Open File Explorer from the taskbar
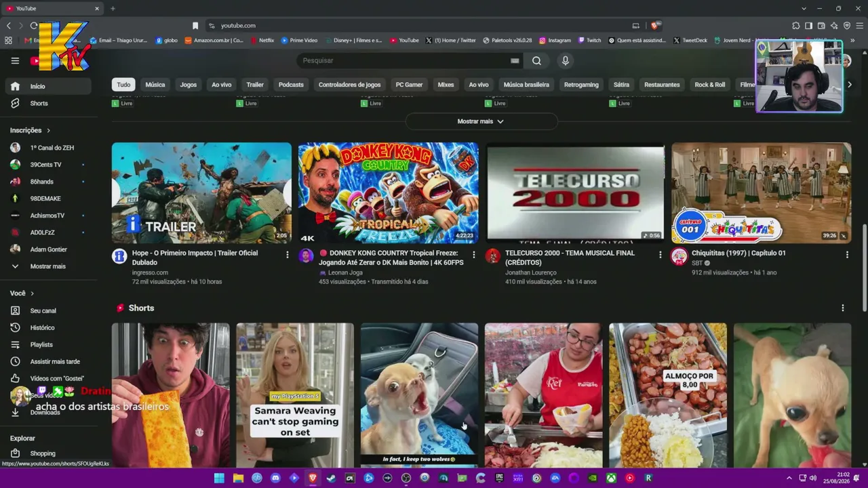Viewport: 868px width, 488px height. [238, 478]
